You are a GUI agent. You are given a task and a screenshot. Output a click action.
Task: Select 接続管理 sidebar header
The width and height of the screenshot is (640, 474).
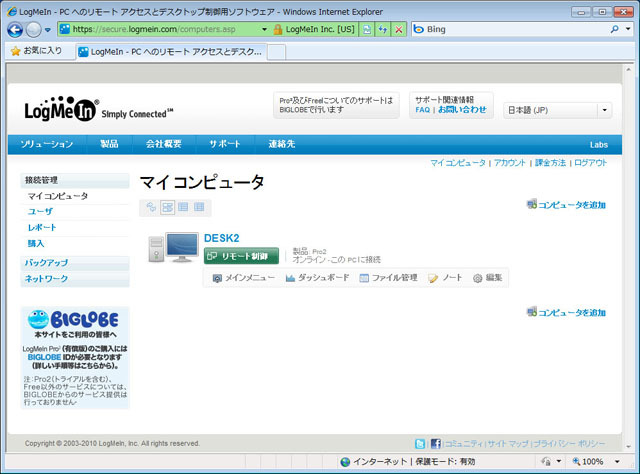tap(75, 180)
